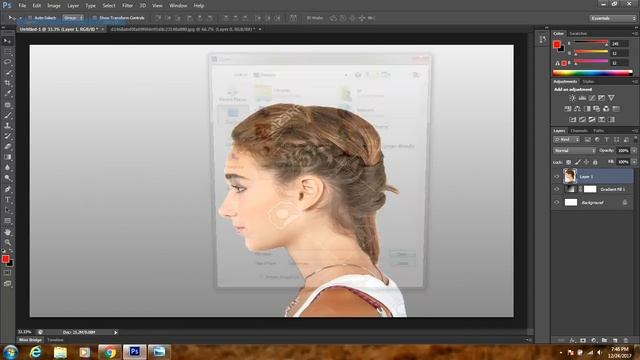The height and width of the screenshot is (360, 640).
Task: Switch to the Untitled-1 document tab
Action: pyautogui.click(x=58, y=29)
